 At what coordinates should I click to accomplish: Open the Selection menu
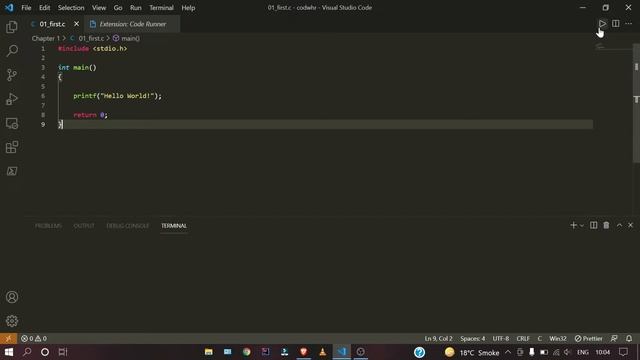click(x=71, y=8)
